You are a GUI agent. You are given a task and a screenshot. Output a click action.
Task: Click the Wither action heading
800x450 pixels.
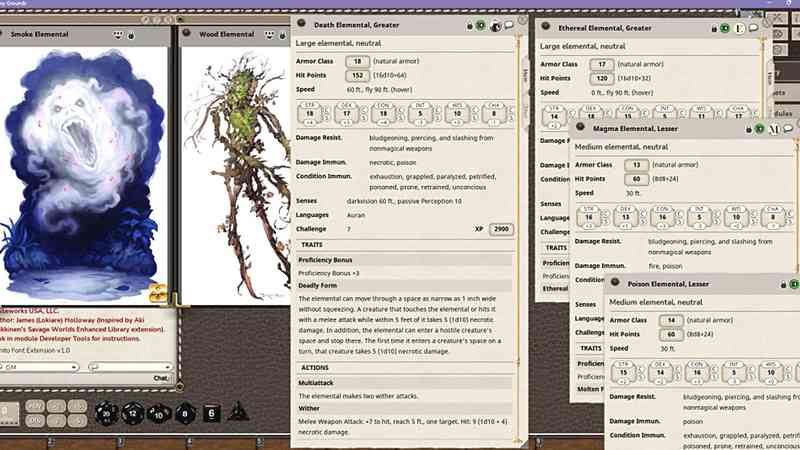click(x=309, y=408)
